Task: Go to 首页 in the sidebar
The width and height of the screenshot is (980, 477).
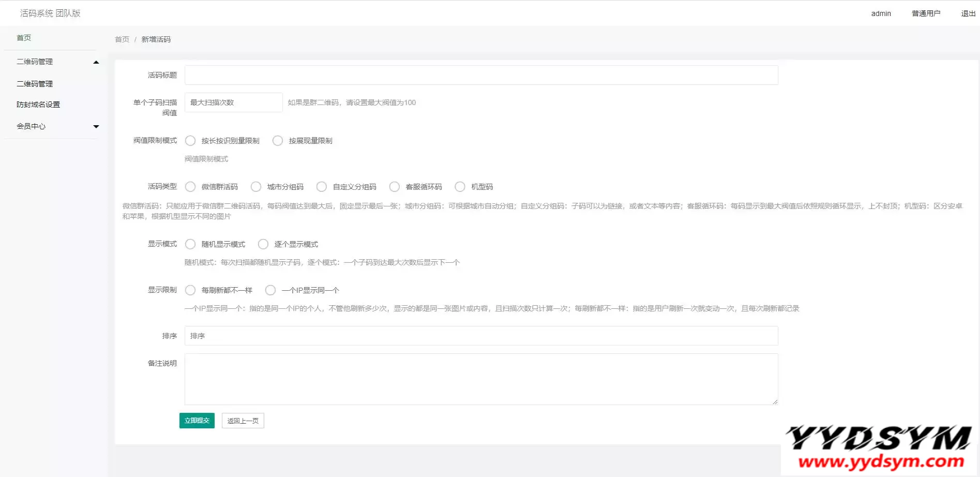Action: click(x=24, y=38)
